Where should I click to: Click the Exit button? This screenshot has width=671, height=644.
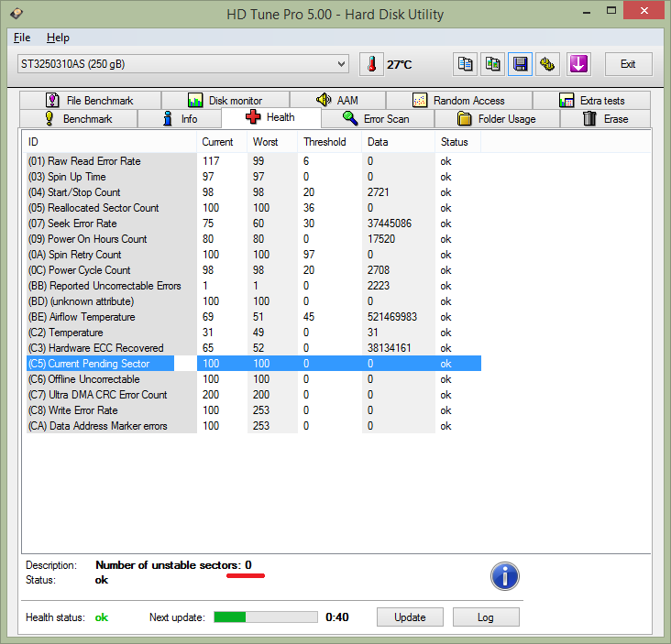point(628,64)
